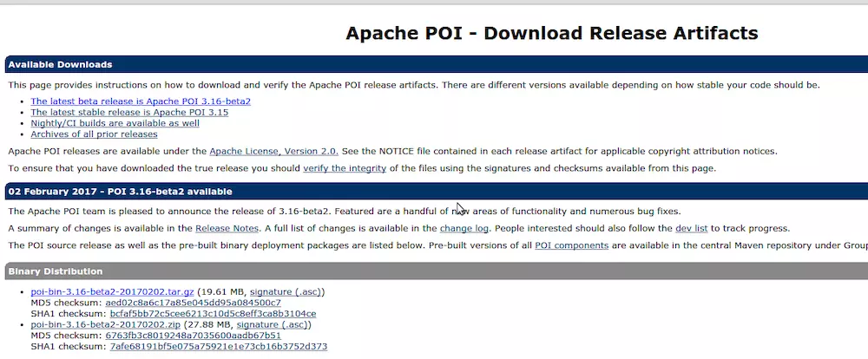Click the Available Downloads section header
The image size is (868, 359).
click(437, 65)
